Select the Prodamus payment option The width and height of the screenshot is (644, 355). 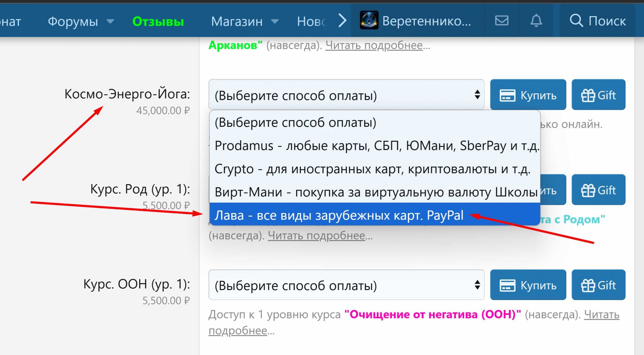click(x=337, y=145)
